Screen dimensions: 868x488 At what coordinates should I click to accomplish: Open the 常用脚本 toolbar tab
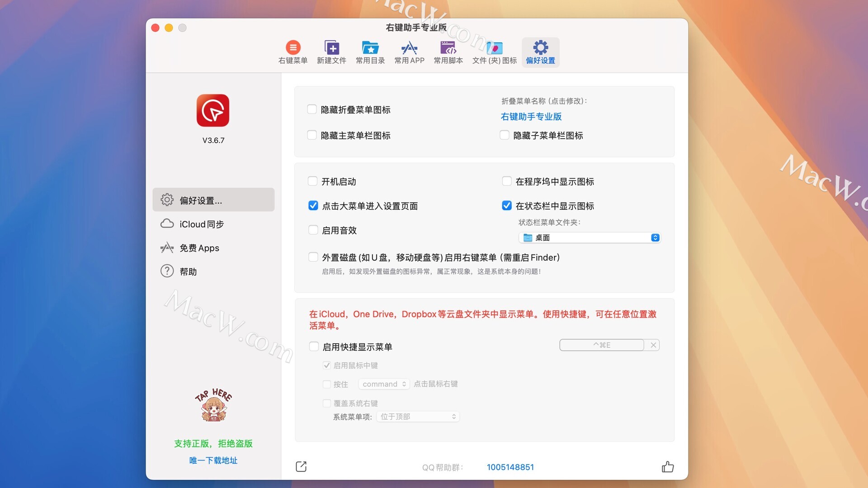448,52
